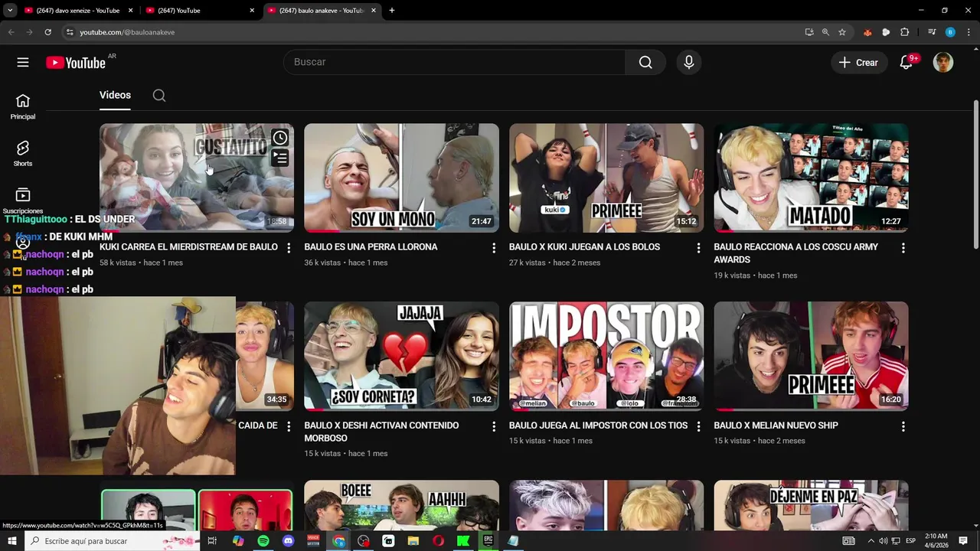Open BAULO JUEGA AL IMPOSTOR title link
Viewport: 980px width, 551px height.
coord(598,425)
